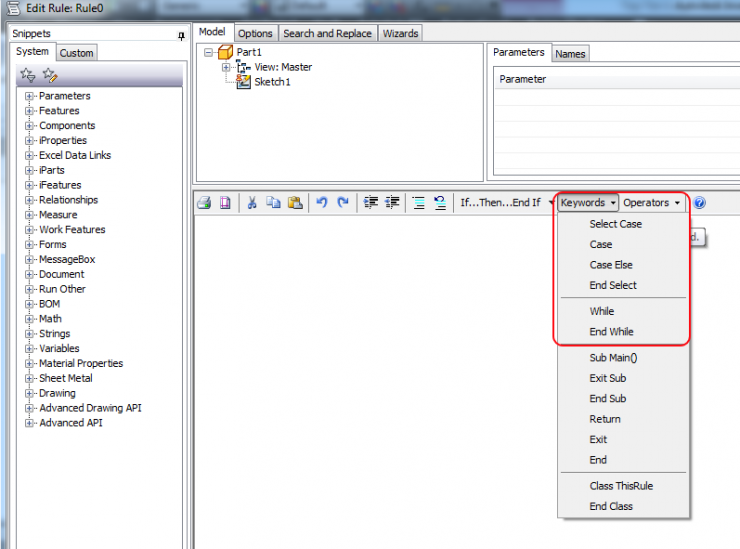Click the Increase Indent icon
Viewport: 740px width, 549px height.
point(371,203)
